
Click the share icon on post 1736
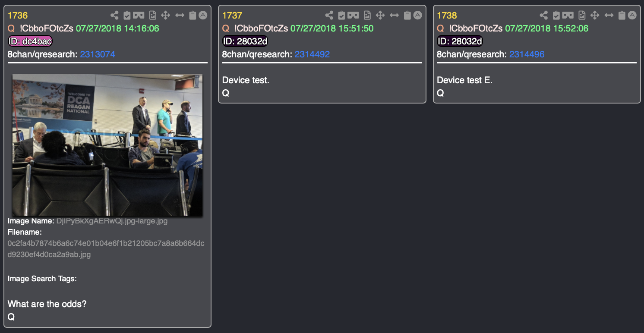(114, 16)
